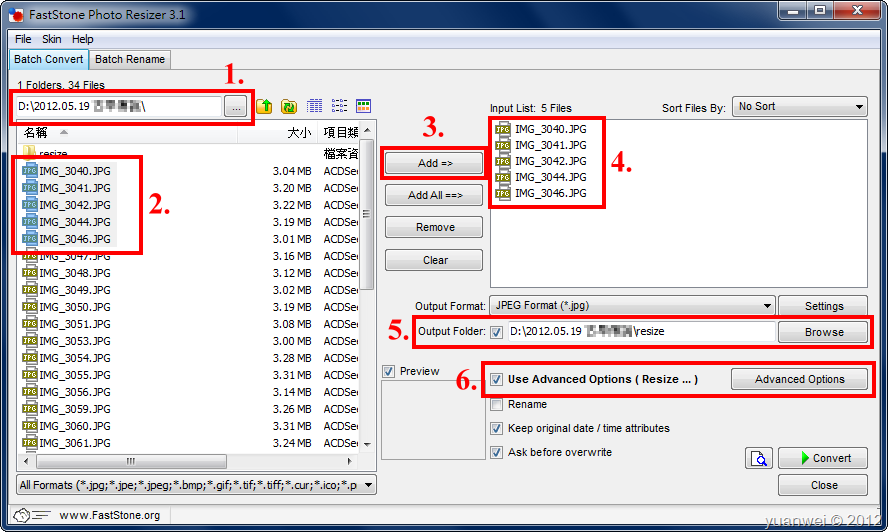This screenshot has height=532, width=888.
Task: Click JPG icon of IMG_3048.JPG
Action: pyautogui.click(x=30, y=273)
